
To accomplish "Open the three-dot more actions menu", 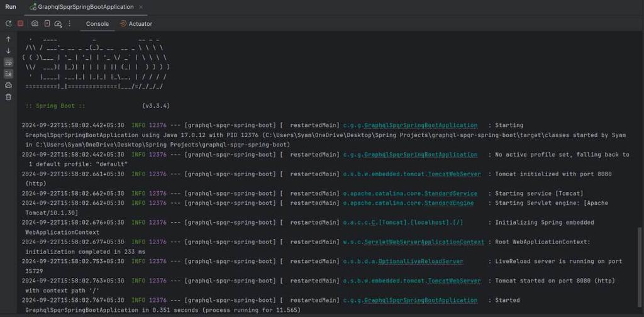I will (x=69, y=24).
